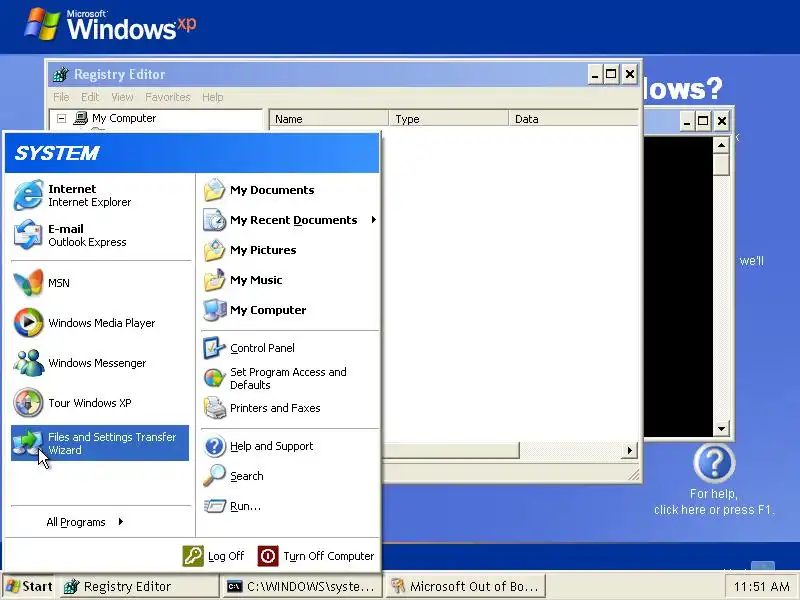The width and height of the screenshot is (800, 600).
Task: Click 'For help, click here or press F1' link
Action: [x=714, y=502]
